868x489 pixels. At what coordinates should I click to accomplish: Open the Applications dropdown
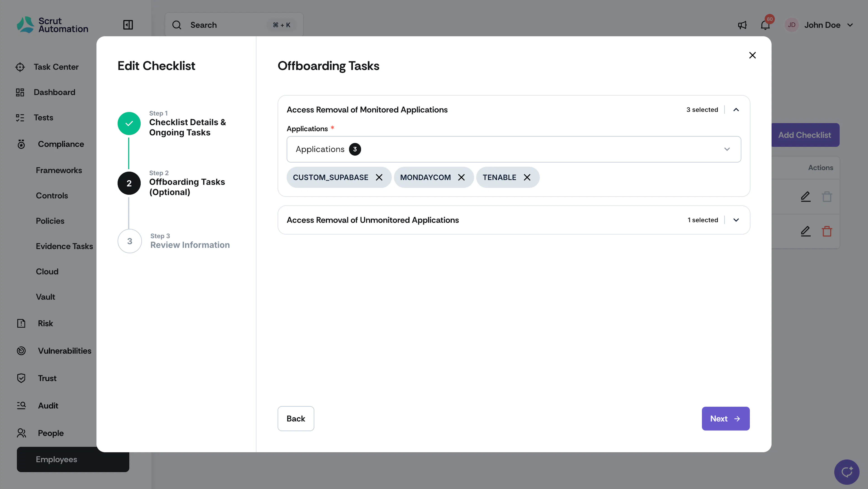514,149
